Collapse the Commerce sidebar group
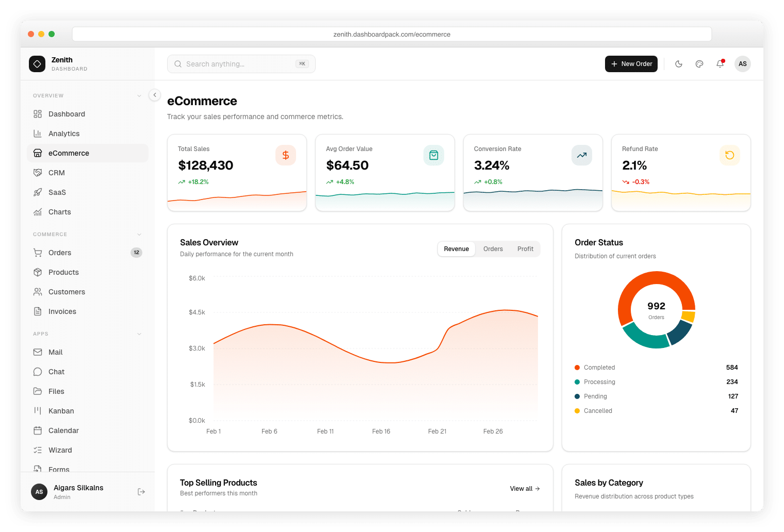Screen dimensions: 784x532 [x=139, y=234]
